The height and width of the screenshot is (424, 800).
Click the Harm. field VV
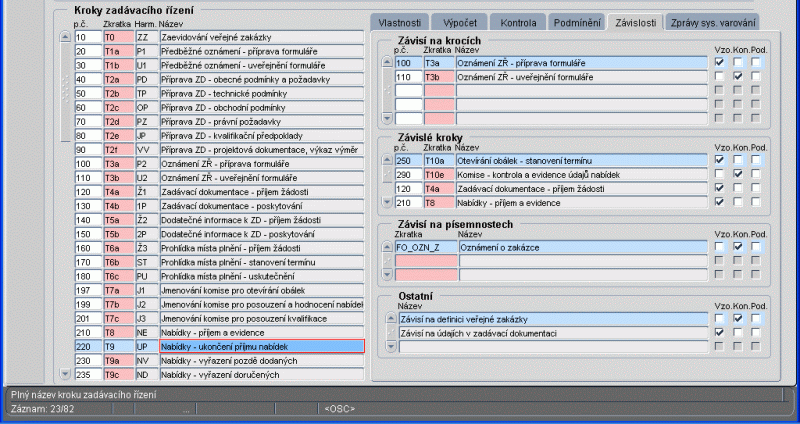146,149
